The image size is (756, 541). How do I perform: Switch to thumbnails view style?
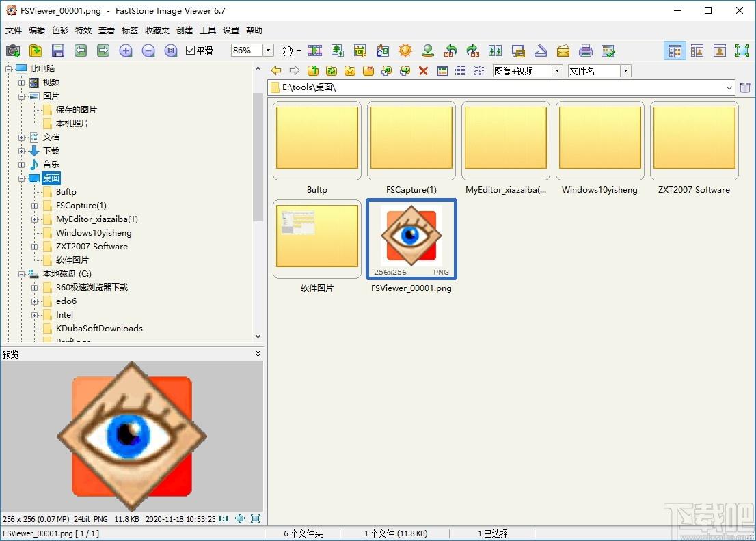click(442, 71)
